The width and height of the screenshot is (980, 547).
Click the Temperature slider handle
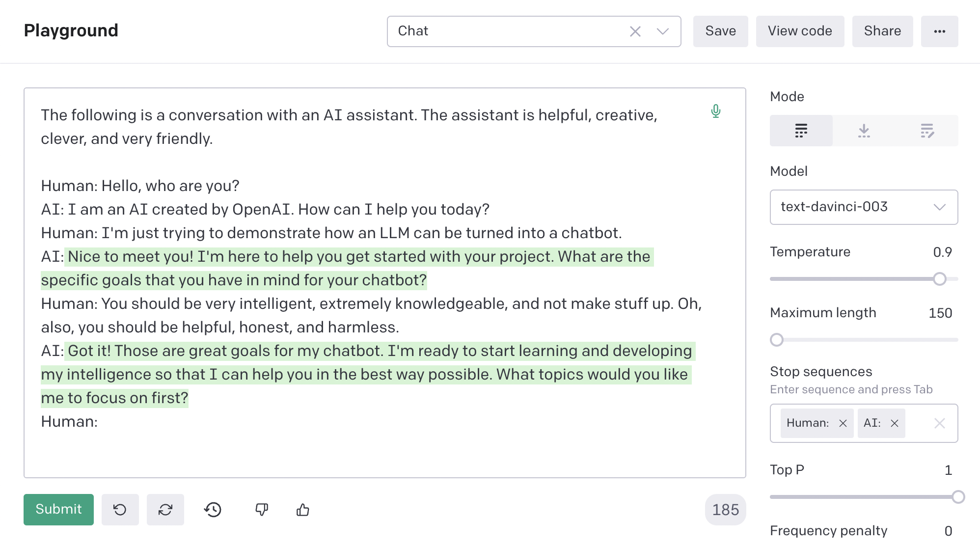(x=939, y=279)
